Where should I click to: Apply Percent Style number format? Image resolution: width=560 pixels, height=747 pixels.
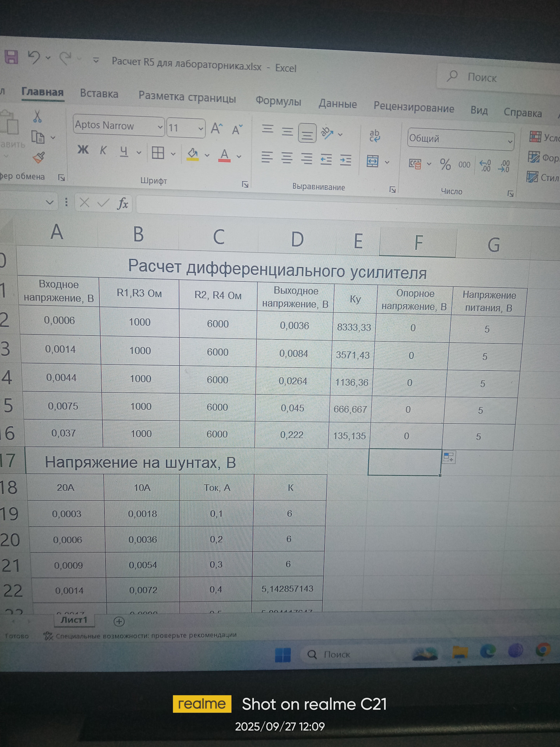pos(445,164)
